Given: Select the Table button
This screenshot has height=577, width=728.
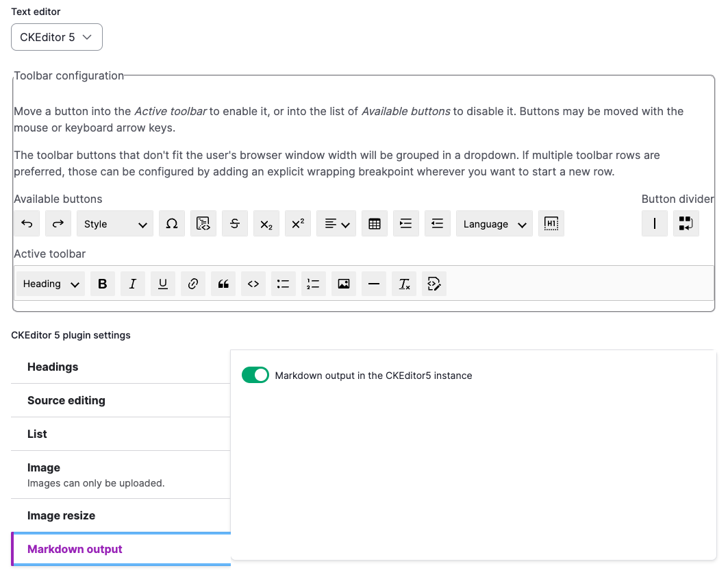Looking at the screenshot, I should coord(375,223).
